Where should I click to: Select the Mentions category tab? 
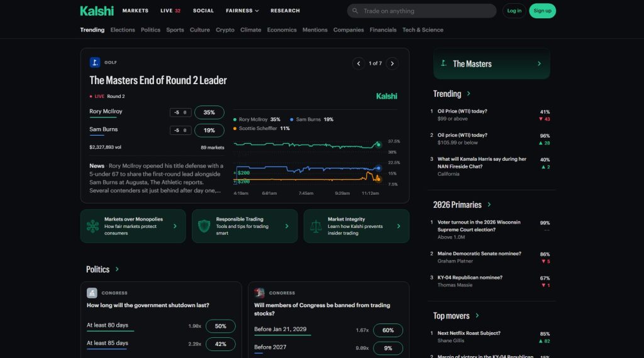pyautogui.click(x=314, y=30)
